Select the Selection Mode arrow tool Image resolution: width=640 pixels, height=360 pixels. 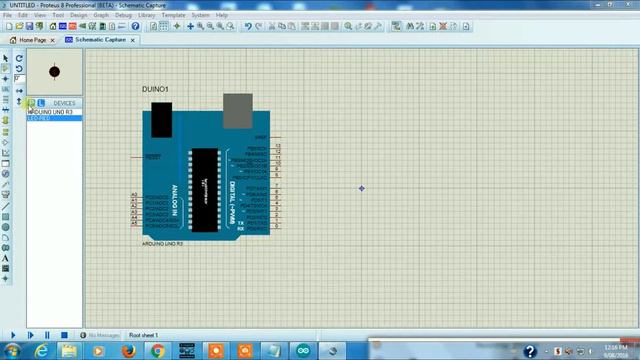5,58
